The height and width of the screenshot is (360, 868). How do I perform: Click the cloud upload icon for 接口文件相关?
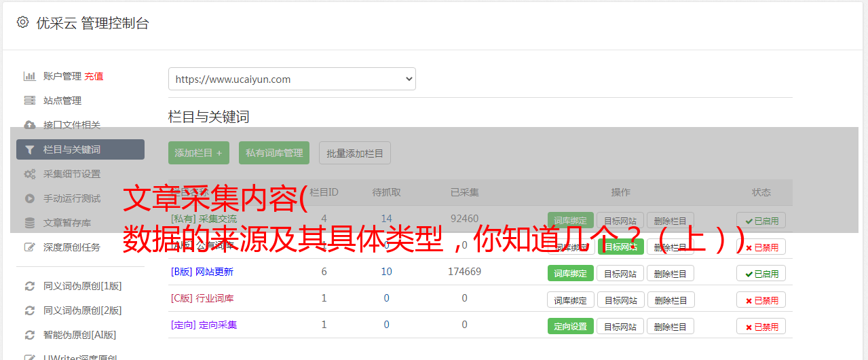tap(29, 125)
